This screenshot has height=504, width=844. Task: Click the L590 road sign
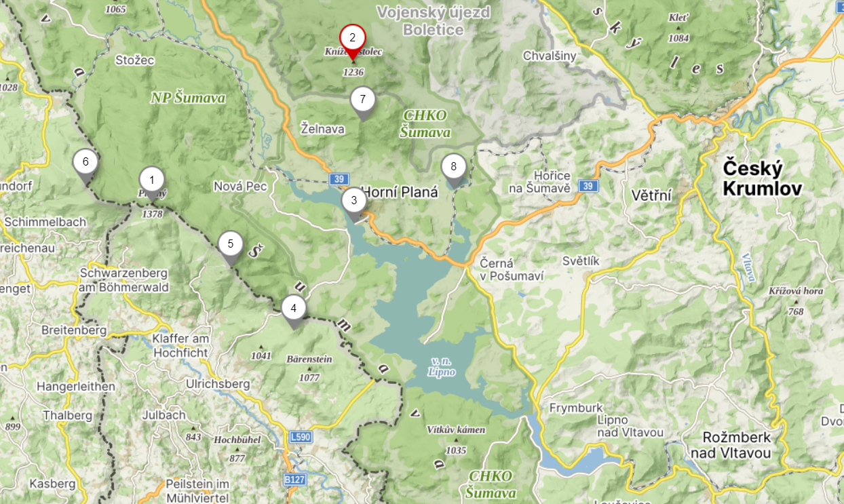tap(300, 437)
